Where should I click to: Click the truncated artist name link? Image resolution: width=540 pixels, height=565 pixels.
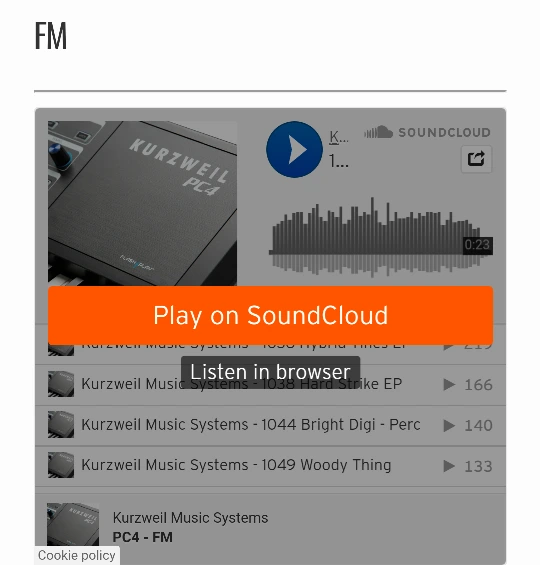339,137
